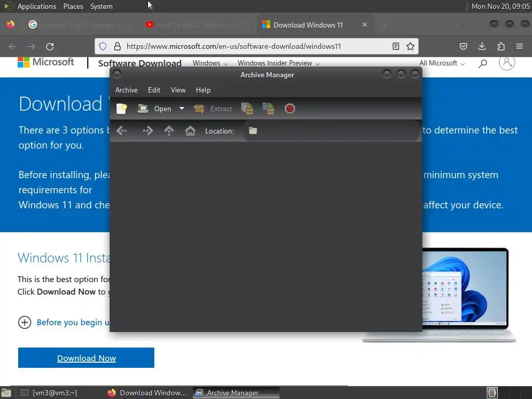Go back in Archive Manager location bar
This screenshot has width=532, height=399.
tap(122, 130)
